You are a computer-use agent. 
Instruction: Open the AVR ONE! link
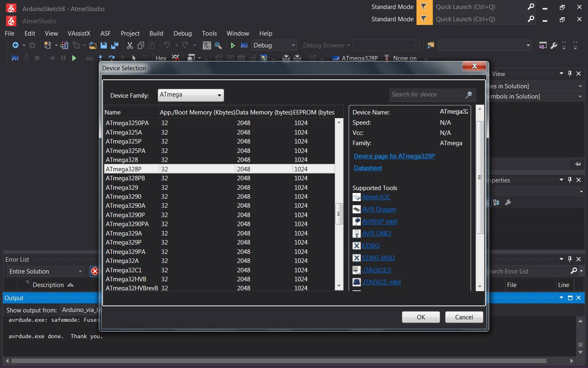[376, 233]
